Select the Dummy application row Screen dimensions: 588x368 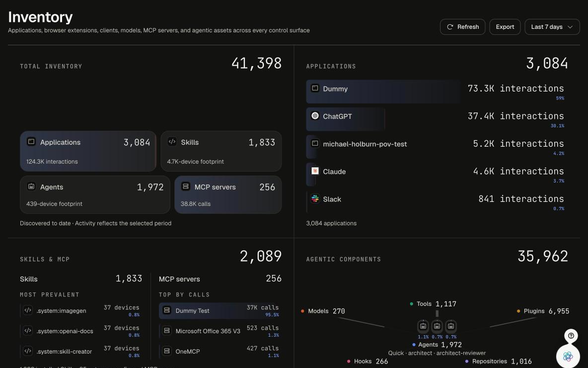coord(437,91)
